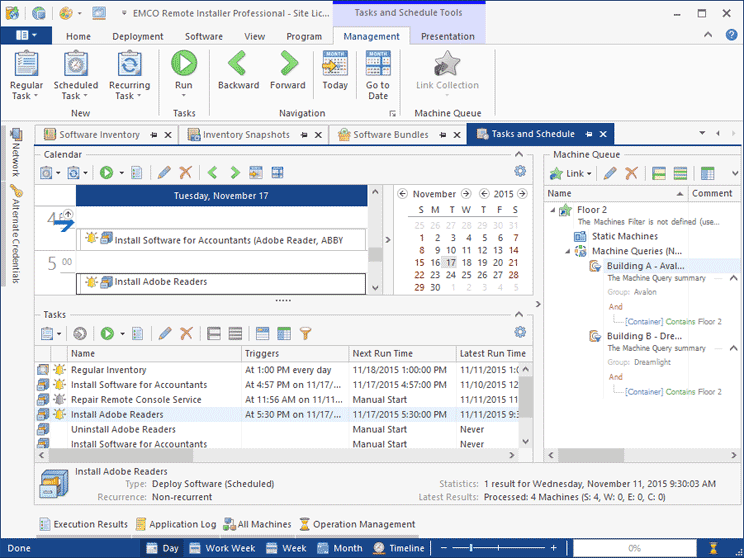The width and height of the screenshot is (744, 558).
Task: Click the red delete X in Calendar toolbar
Action: [x=185, y=173]
